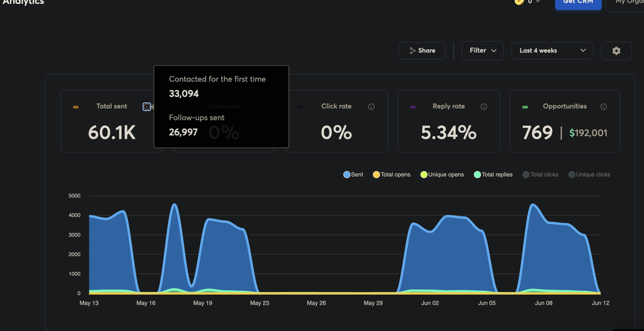Open the Last 4 weeks date range dropdown
Viewport: 644px width, 331px height.
pyautogui.click(x=552, y=50)
